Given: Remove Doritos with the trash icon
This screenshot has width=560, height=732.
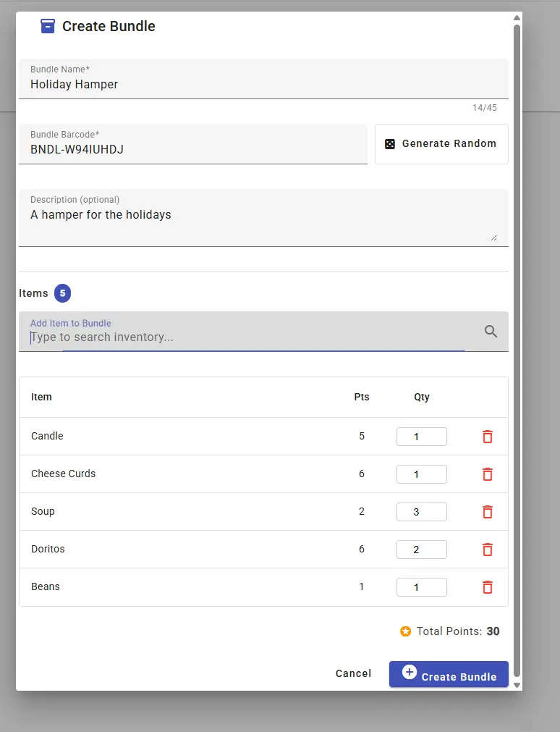Looking at the screenshot, I should (x=487, y=549).
